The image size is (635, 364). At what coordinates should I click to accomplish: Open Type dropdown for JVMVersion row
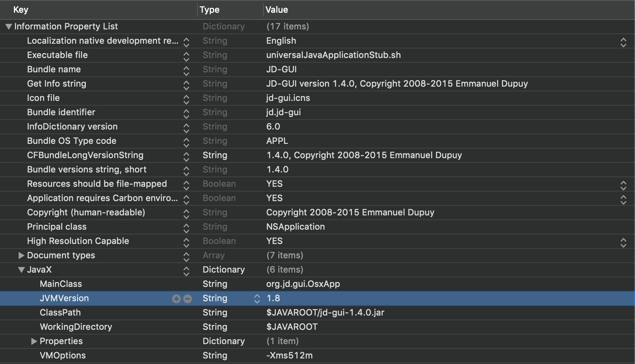click(257, 299)
